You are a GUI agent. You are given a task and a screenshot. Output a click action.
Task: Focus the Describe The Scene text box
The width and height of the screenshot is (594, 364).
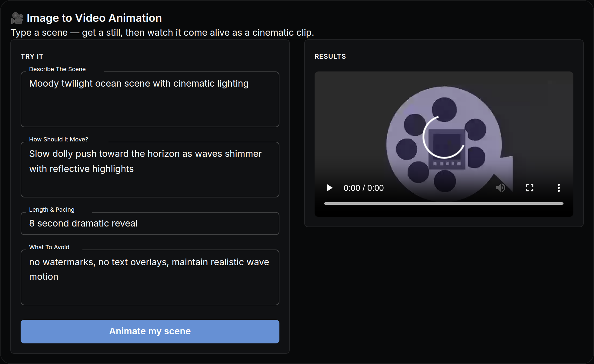[150, 99]
